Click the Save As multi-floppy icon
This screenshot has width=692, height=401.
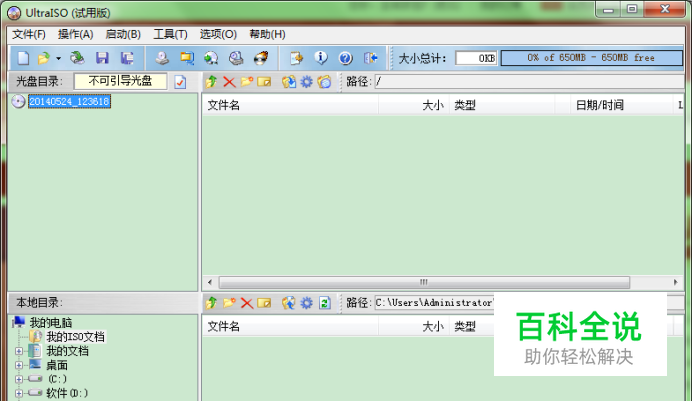click(127, 58)
